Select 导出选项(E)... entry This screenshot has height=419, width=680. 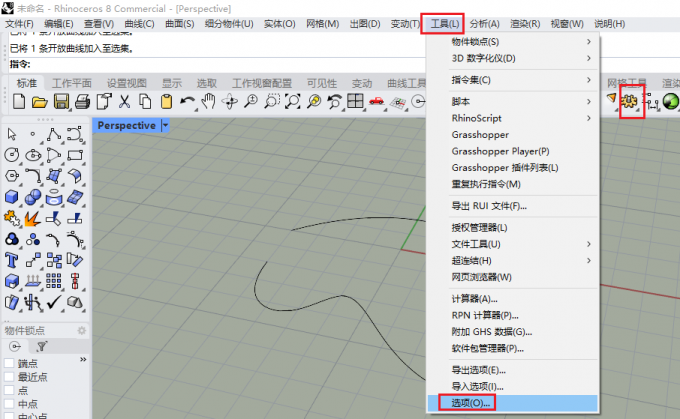(x=512, y=370)
